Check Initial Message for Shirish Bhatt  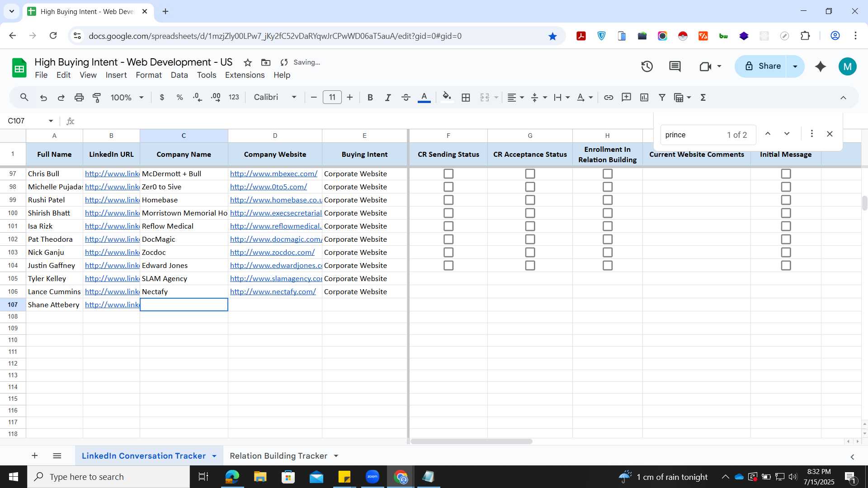[786, 213]
